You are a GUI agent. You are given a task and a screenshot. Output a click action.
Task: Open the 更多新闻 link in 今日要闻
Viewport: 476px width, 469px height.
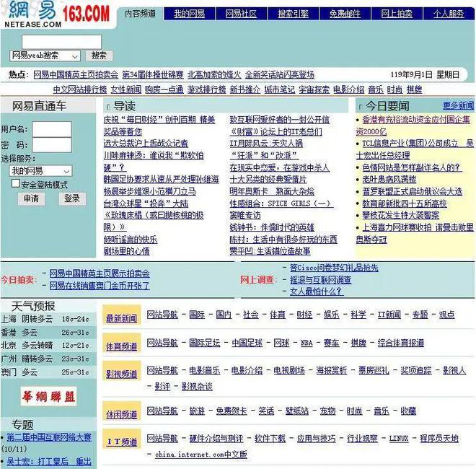(x=458, y=105)
